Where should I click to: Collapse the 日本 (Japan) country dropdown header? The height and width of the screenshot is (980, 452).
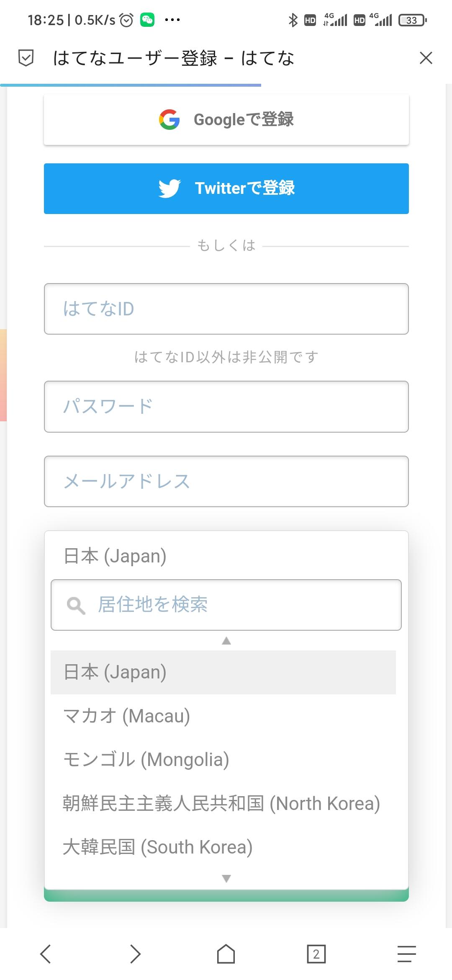point(226,556)
